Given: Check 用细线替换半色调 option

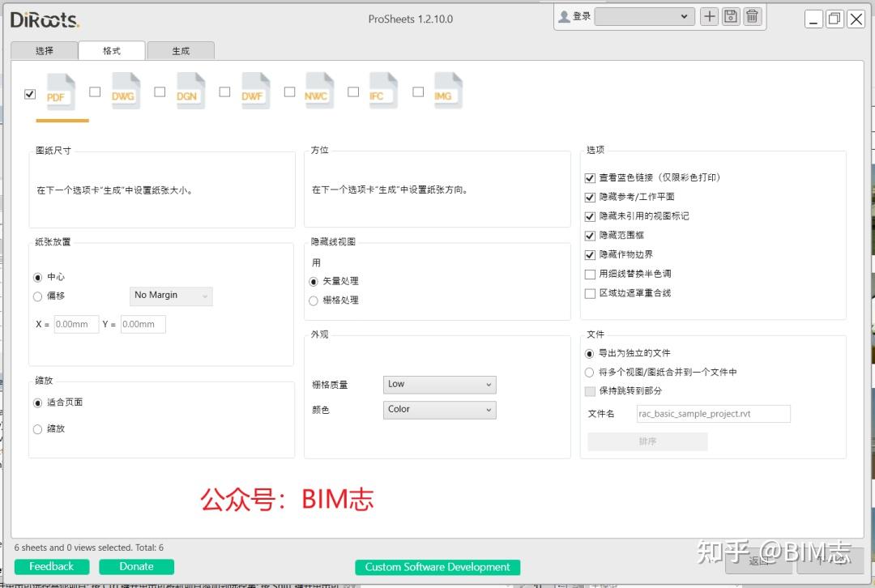Looking at the screenshot, I should pyautogui.click(x=589, y=274).
